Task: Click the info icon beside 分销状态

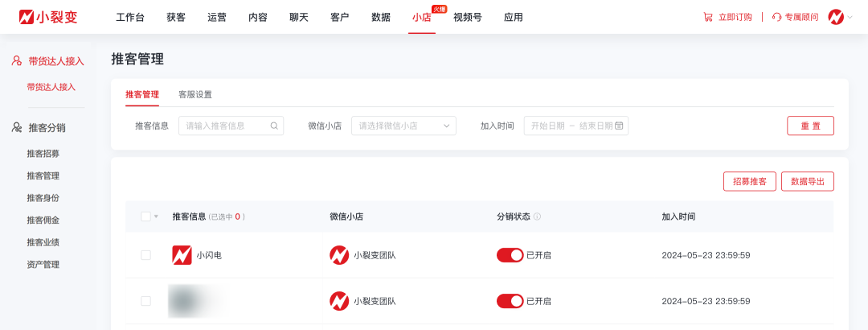Action: [x=537, y=217]
